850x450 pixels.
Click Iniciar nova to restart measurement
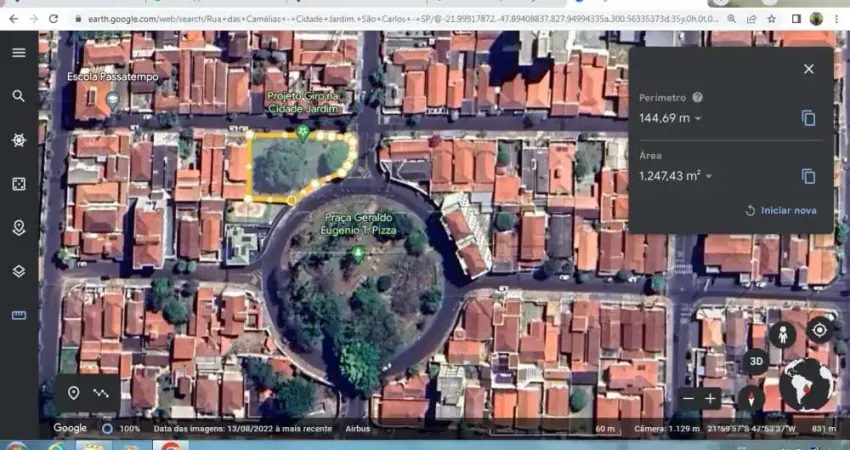coord(781,210)
